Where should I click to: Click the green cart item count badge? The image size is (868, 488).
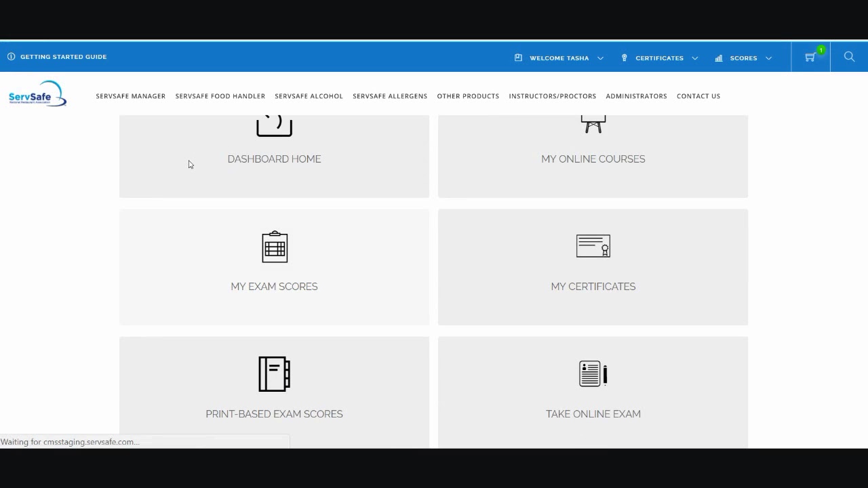821,50
